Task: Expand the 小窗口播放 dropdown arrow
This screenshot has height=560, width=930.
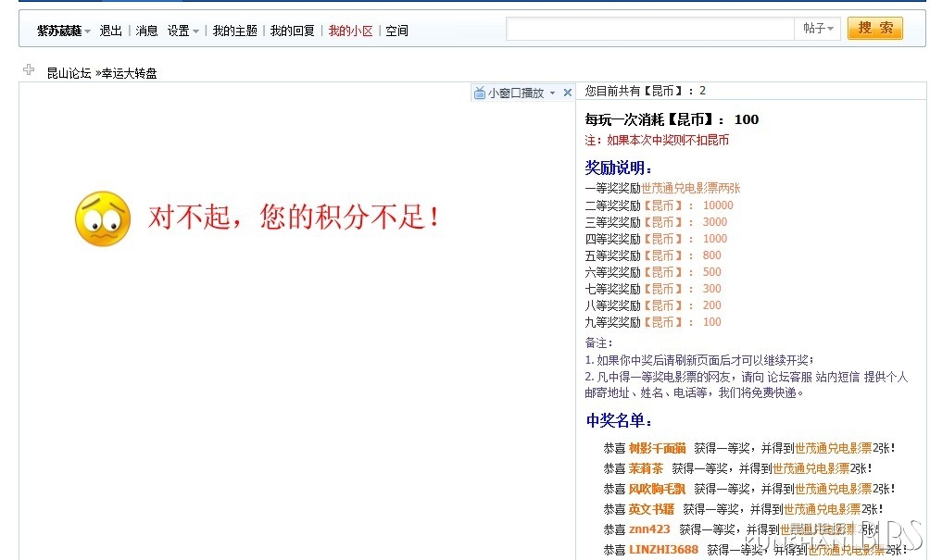Action: click(553, 93)
